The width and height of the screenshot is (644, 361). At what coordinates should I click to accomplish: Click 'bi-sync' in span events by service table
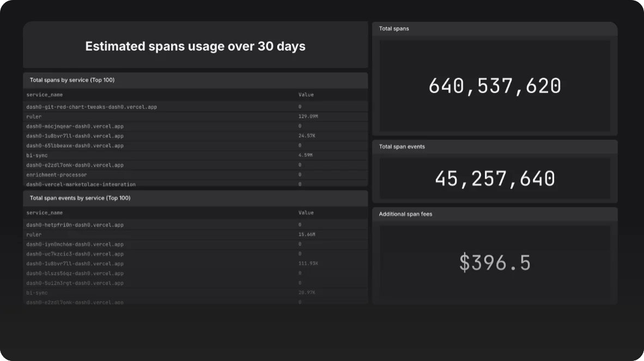[x=37, y=293]
